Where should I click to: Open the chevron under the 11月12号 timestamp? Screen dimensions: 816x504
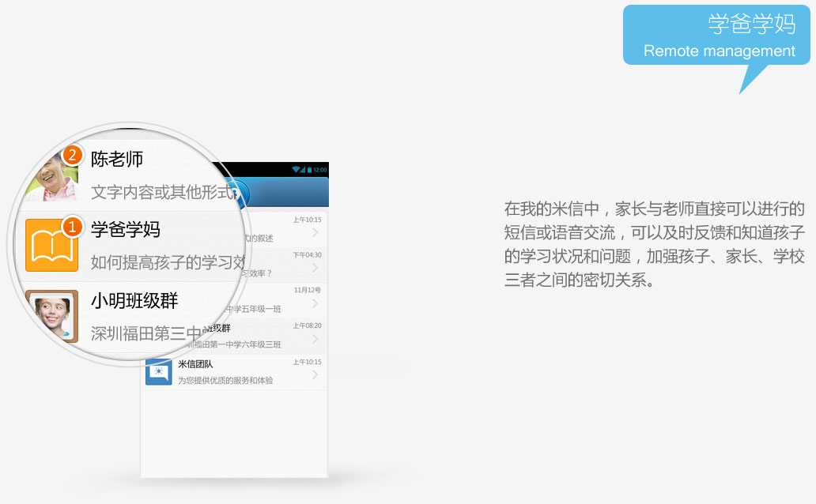(x=315, y=303)
